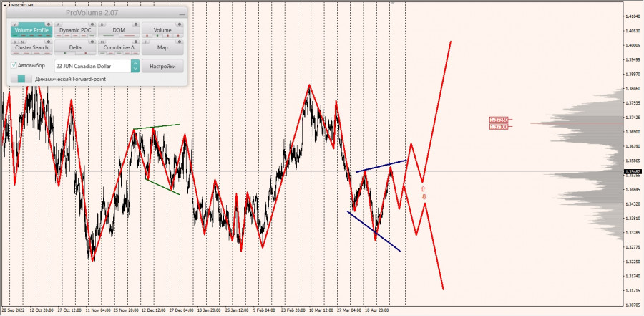
Task: Open the 23 JUN Canadian Dollar contract dropdown
Action: pyautogui.click(x=93, y=66)
